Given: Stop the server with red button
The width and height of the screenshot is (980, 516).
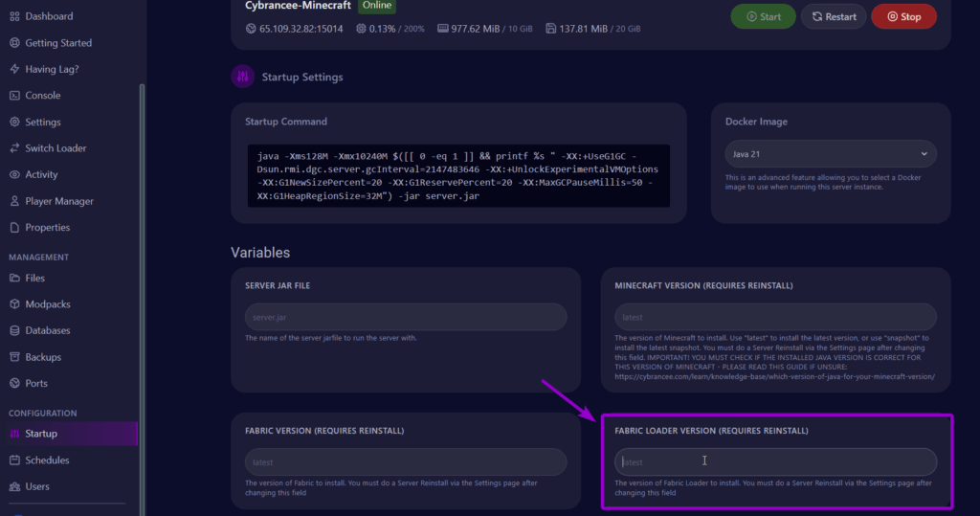Looking at the screenshot, I should coord(903,17).
